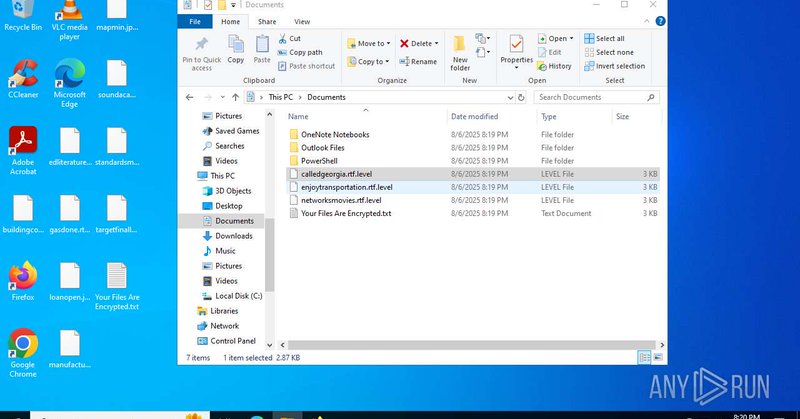Refresh the Documents folder
800x419 pixels.
[x=521, y=97]
